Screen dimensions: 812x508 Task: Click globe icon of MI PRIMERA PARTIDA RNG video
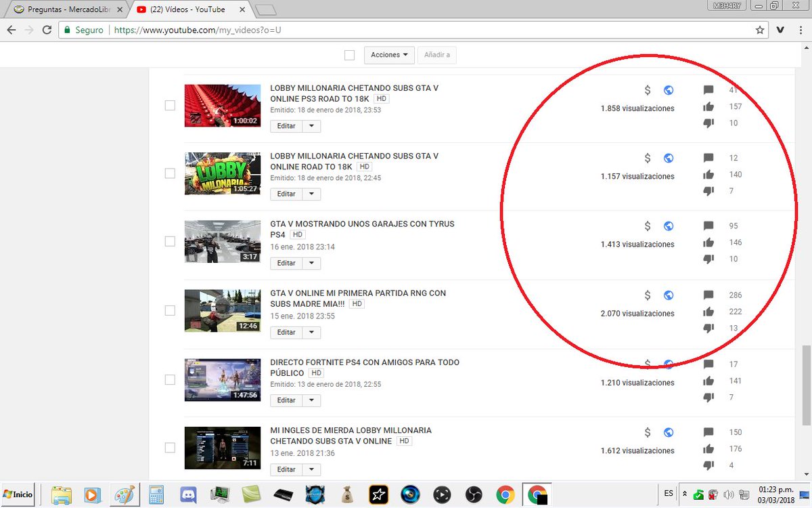(669, 295)
